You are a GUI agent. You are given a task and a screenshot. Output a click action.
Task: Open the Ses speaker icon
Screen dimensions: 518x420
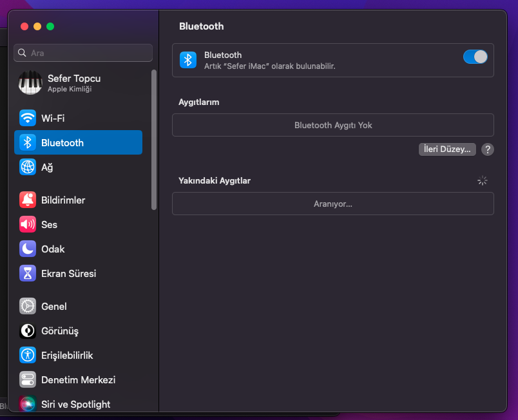tap(28, 225)
